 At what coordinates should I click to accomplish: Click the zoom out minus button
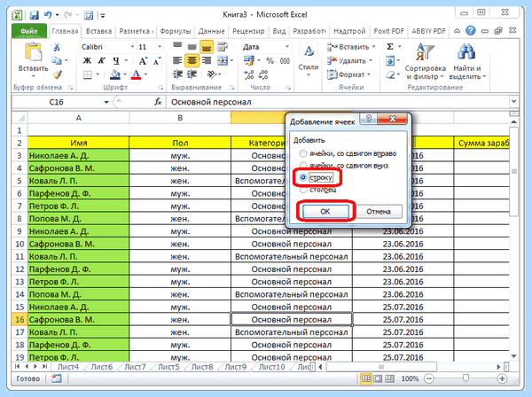pos(428,378)
